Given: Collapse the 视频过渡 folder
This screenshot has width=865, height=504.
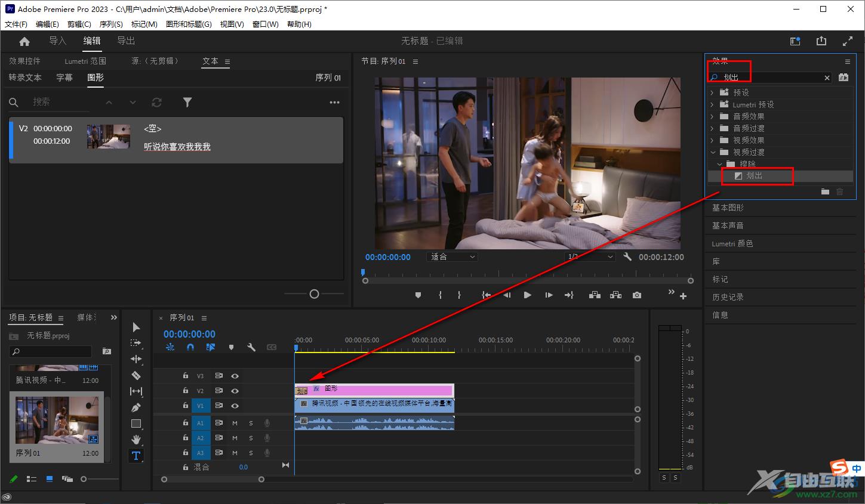Looking at the screenshot, I should coord(712,152).
